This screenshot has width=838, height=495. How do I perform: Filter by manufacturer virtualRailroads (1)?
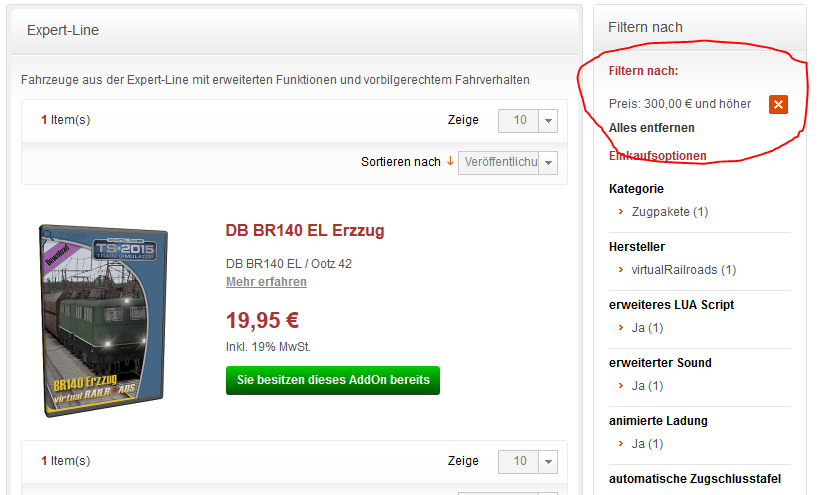click(x=684, y=270)
